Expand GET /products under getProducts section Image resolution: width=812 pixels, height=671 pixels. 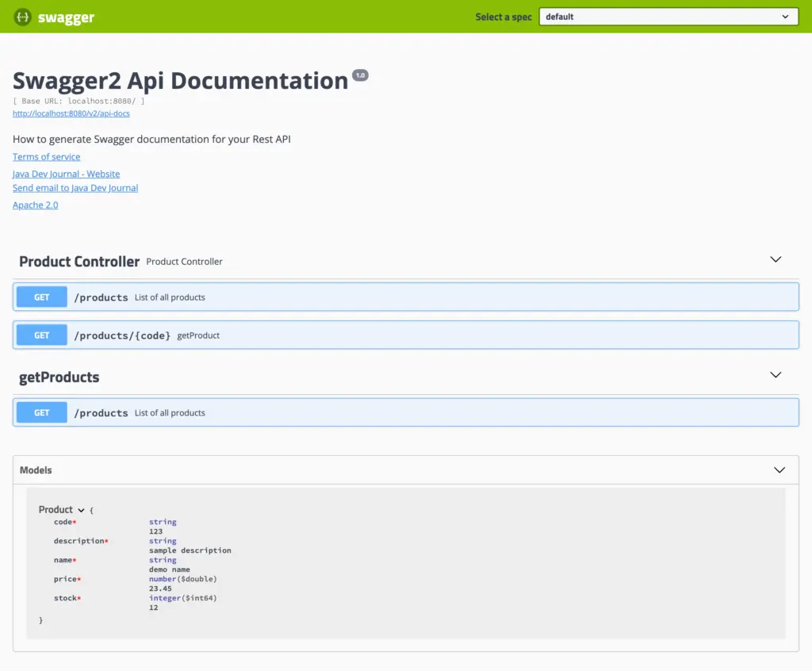405,412
